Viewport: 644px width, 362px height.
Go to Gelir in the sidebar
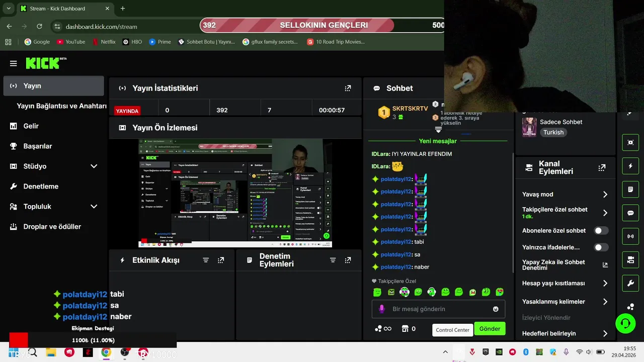click(54, 126)
